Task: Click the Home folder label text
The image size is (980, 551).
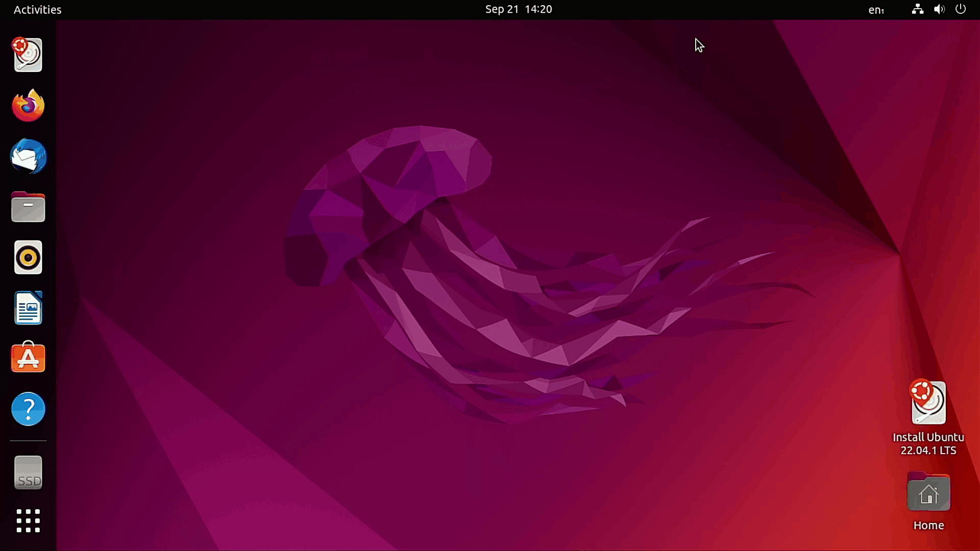Action: coord(928,525)
